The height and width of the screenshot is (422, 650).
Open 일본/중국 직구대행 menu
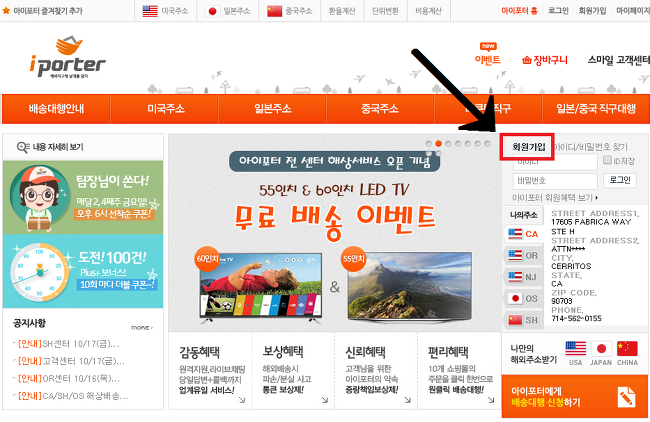596,109
